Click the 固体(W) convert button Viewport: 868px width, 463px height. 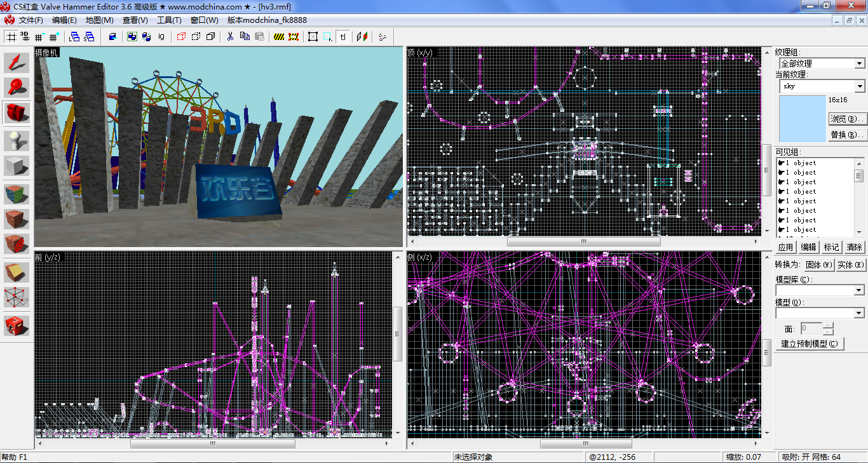[x=818, y=265]
